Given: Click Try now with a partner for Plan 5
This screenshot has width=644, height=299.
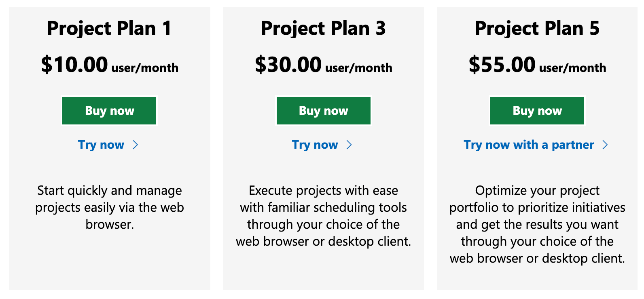Looking at the screenshot, I should click(x=529, y=145).
